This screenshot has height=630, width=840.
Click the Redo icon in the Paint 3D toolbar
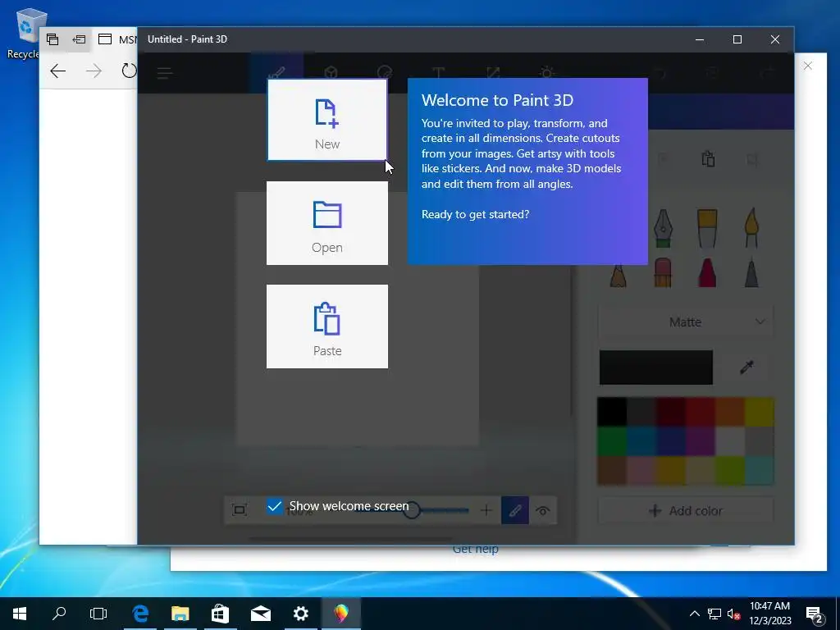click(x=767, y=73)
